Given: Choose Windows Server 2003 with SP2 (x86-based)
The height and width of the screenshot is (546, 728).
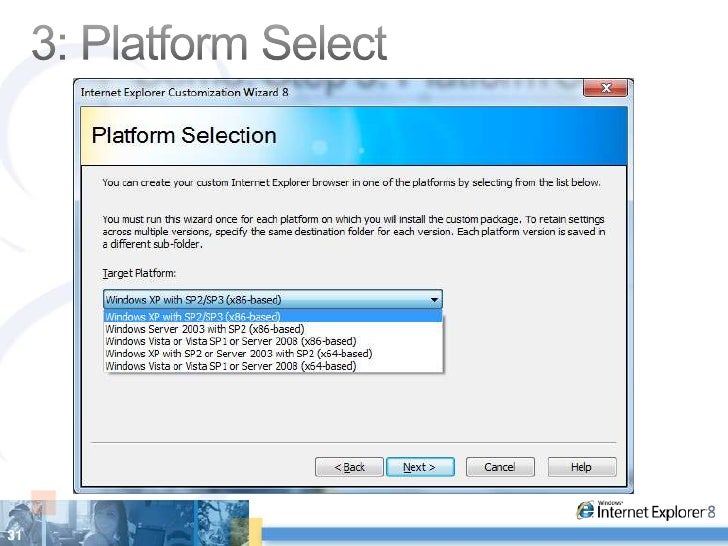Looking at the screenshot, I should 273,329.
